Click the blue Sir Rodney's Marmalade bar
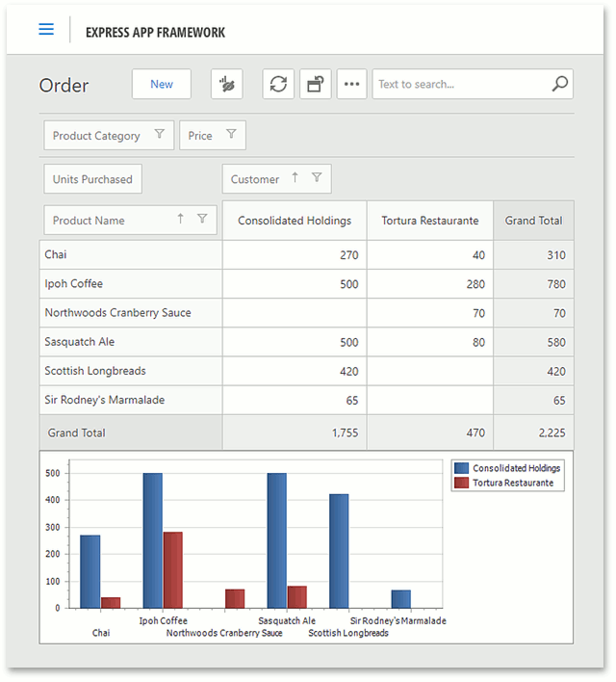This screenshot has height=682, width=616. point(400,599)
